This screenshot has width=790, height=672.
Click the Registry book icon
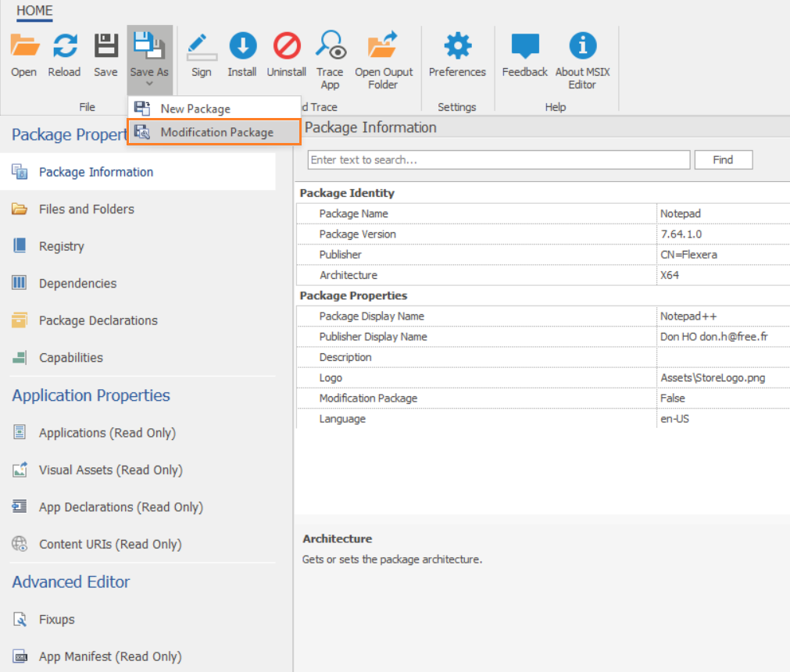coord(20,245)
